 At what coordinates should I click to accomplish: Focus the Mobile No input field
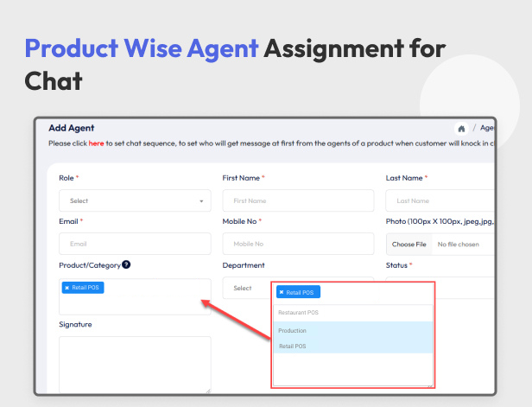coord(297,244)
